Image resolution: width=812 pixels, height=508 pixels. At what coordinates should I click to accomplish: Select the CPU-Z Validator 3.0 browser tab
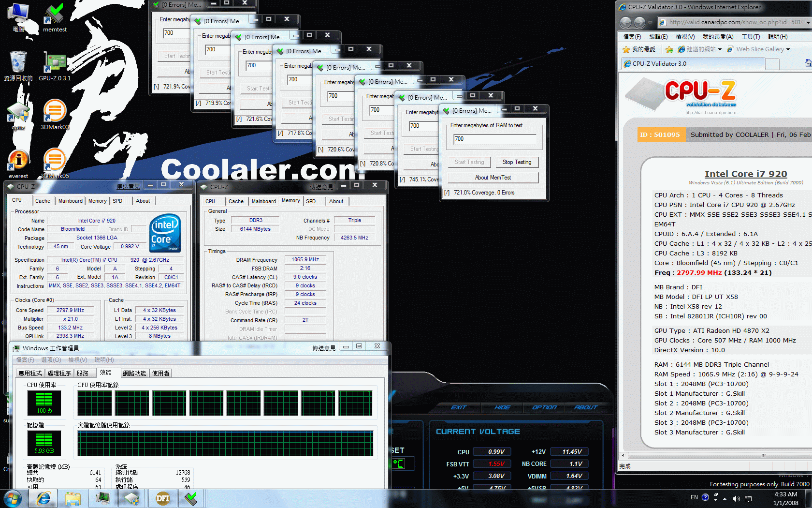(692, 64)
